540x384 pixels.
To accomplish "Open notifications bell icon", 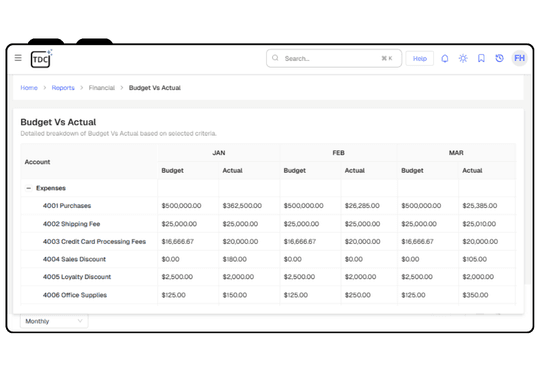I will coord(445,59).
